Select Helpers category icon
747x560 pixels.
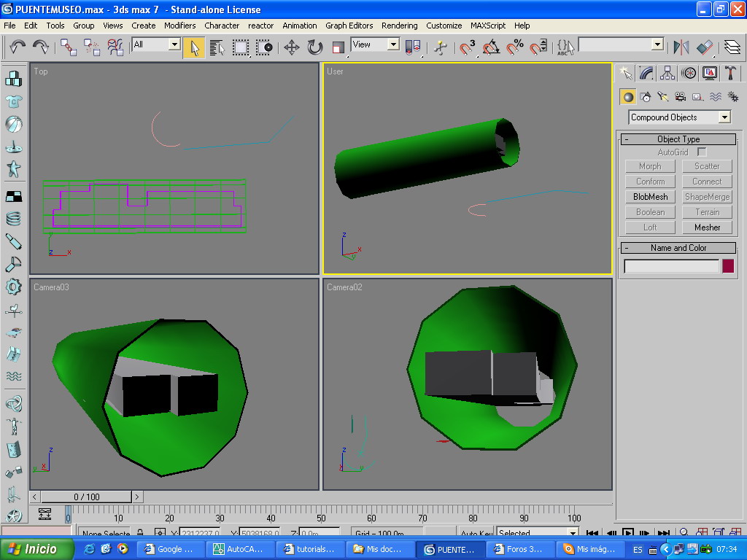[x=697, y=97]
